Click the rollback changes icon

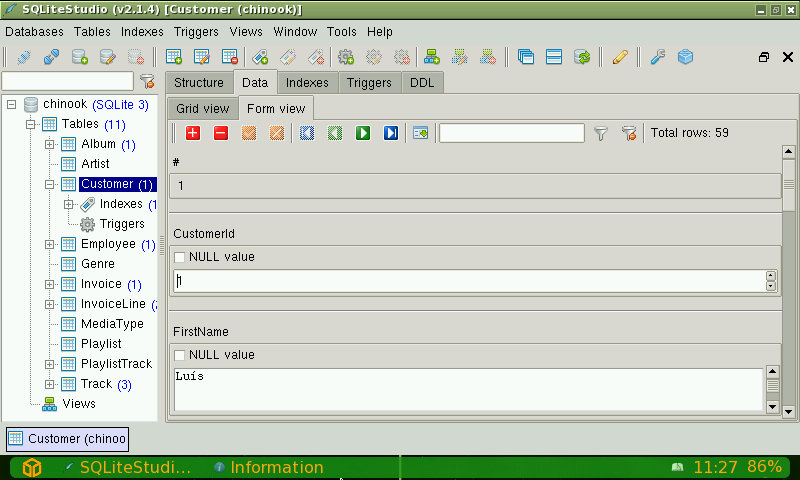click(x=277, y=133)
